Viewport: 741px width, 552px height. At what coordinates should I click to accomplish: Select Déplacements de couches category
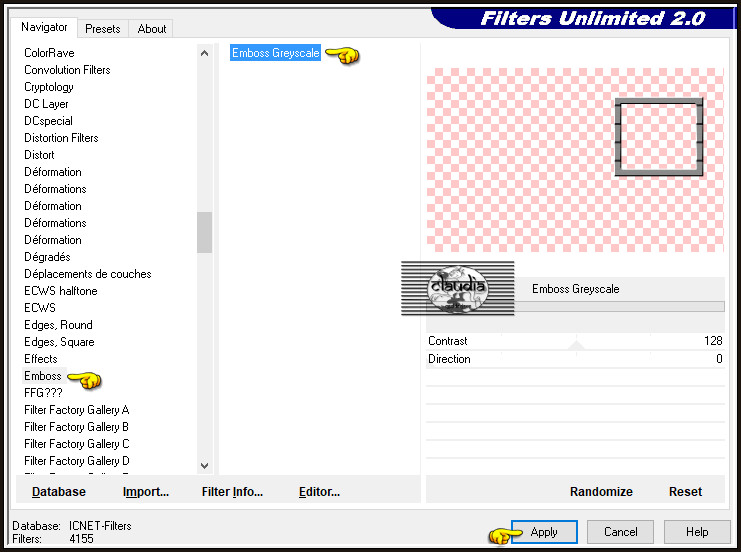click(x=88, y=274)
